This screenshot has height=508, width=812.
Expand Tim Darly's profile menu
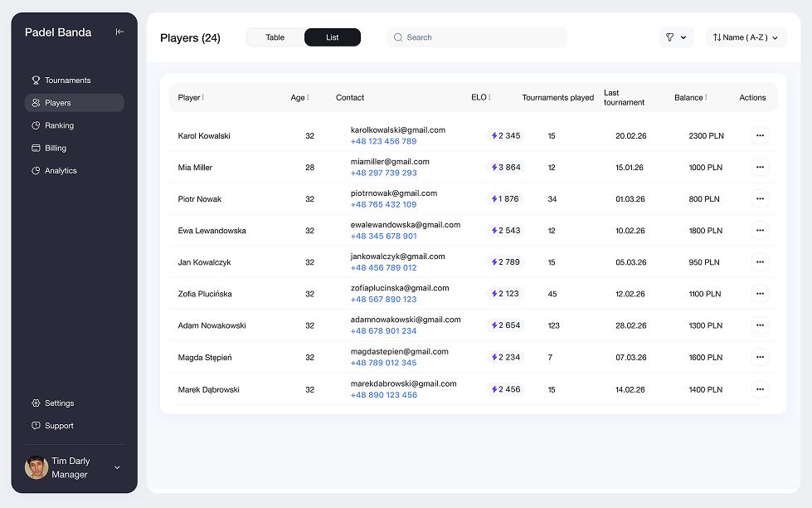117,468
